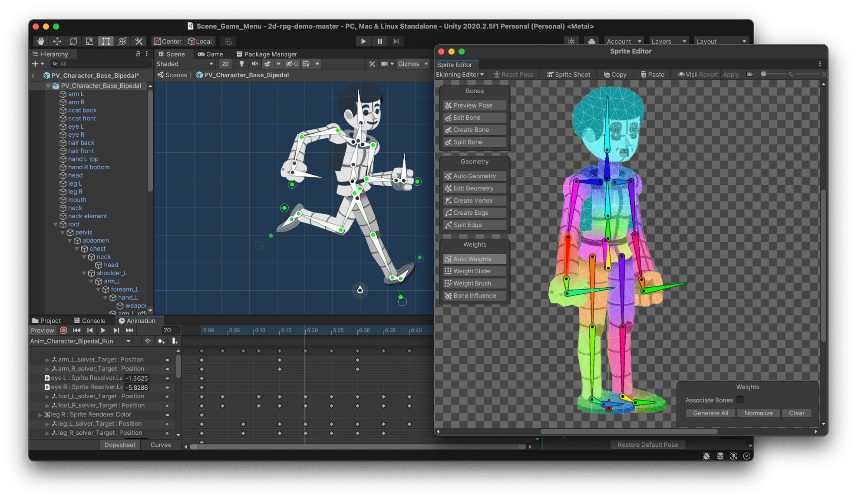
Task: Toggle 2D view in Scene
Action: point(225,64)
